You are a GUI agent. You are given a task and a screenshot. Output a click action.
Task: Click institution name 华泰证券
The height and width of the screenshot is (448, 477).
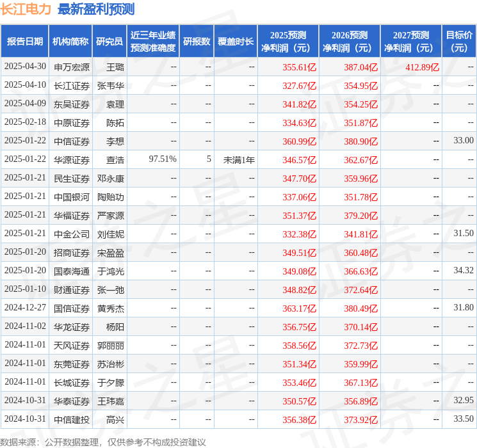[x=72, y=401]
